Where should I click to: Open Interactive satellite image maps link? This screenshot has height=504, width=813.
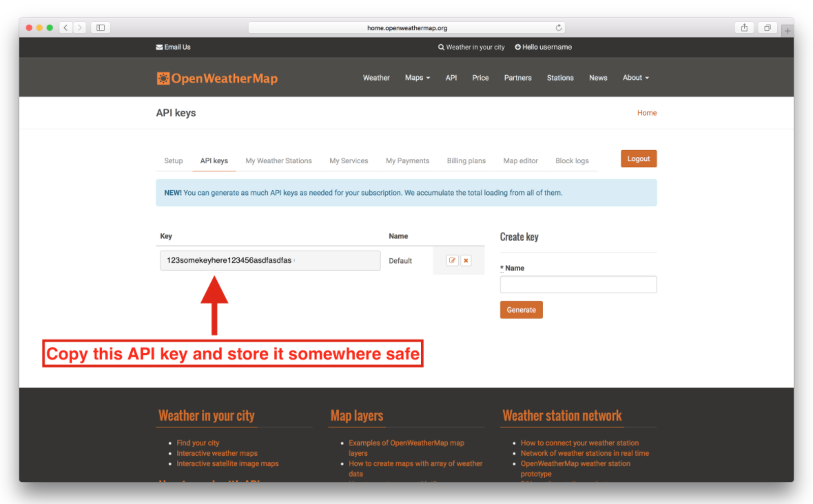(x=227, y=463)
